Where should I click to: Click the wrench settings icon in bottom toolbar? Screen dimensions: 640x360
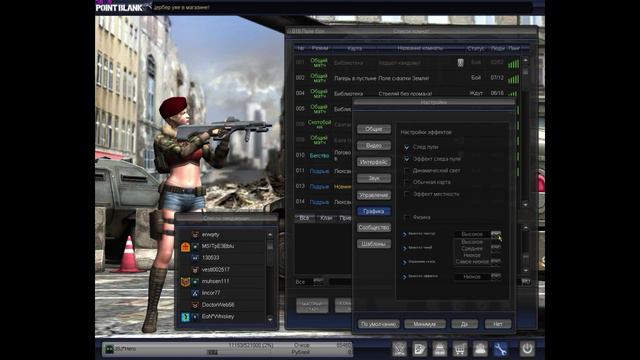click(x=500, y=349)
